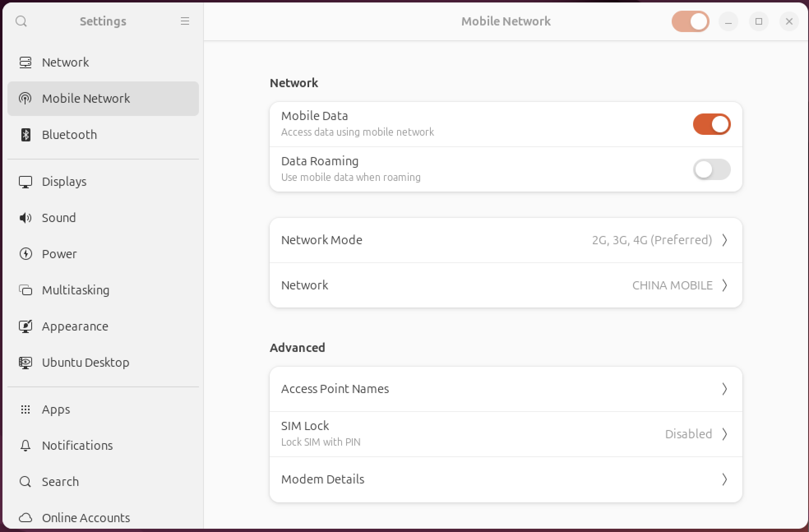Viewport: 809px width, 532px height.
Task: Go to Appearance settings panel
Action: coord(75,326)
